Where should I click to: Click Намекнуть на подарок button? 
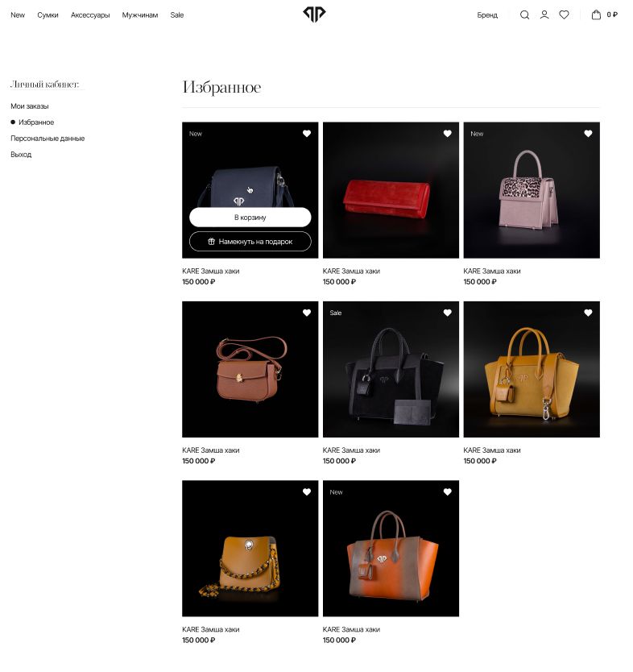coord(250,241)
